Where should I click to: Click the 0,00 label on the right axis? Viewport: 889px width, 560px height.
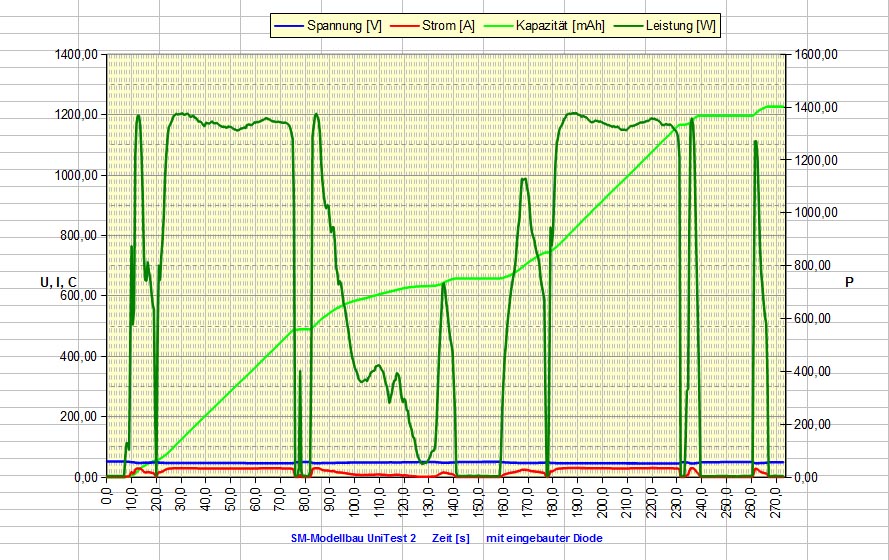tap(810, 477)
